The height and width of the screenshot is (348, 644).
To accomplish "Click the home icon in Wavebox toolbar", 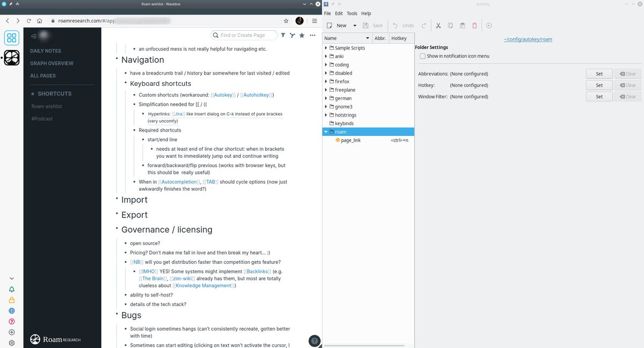I will point(40,21).
